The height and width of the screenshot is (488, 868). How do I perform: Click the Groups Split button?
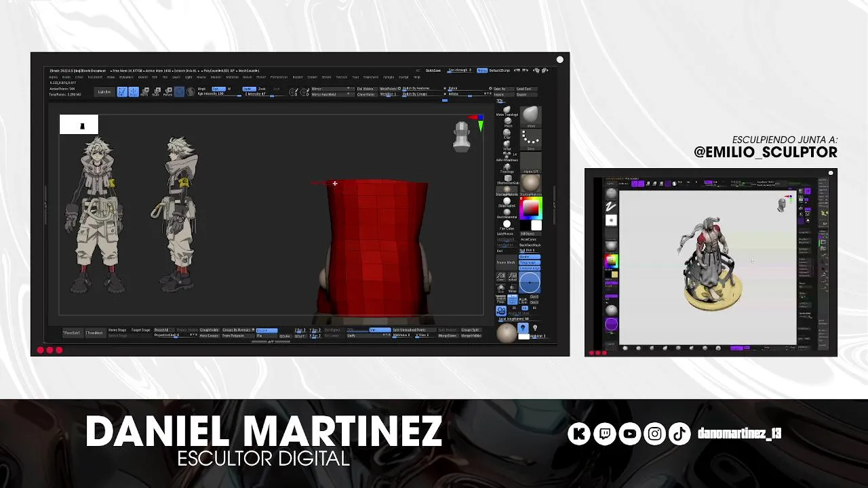470,330
